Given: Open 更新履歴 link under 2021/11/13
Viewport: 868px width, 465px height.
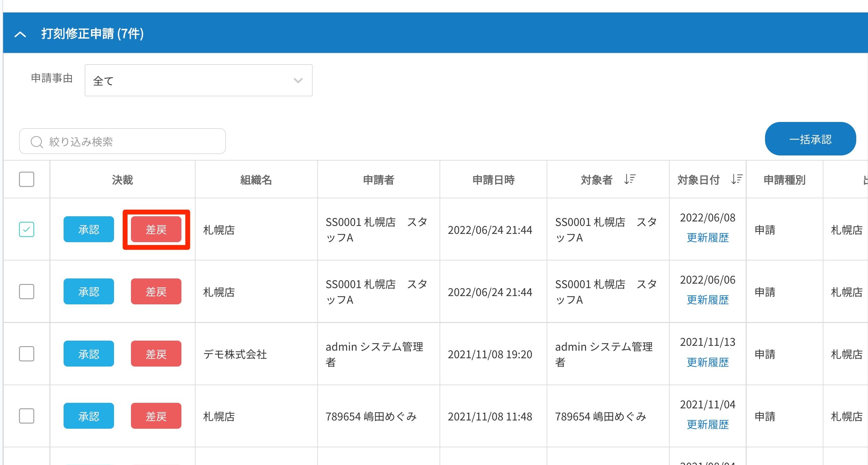Looking at the screenshot, I should click(x=707, y=362).
